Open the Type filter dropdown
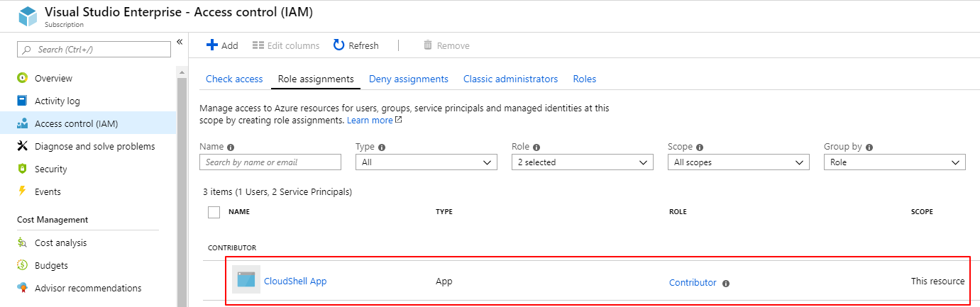980x307 pixels. (426, 162)
